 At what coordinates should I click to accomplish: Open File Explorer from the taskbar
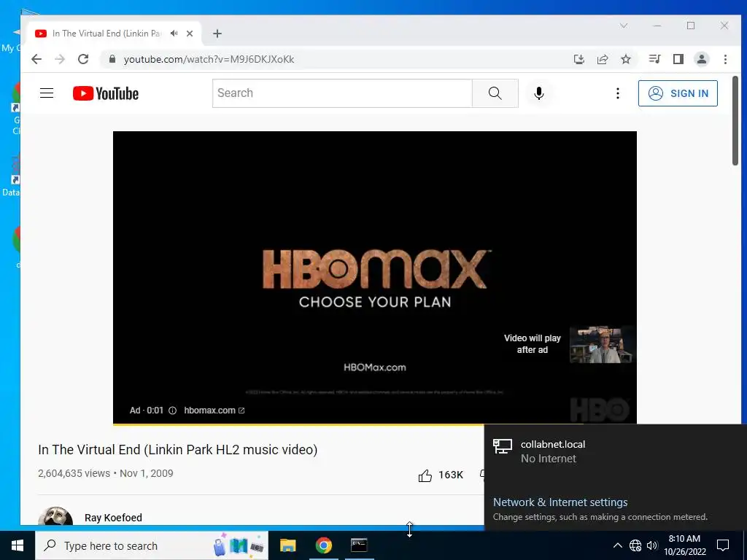(x=287, y=545)
